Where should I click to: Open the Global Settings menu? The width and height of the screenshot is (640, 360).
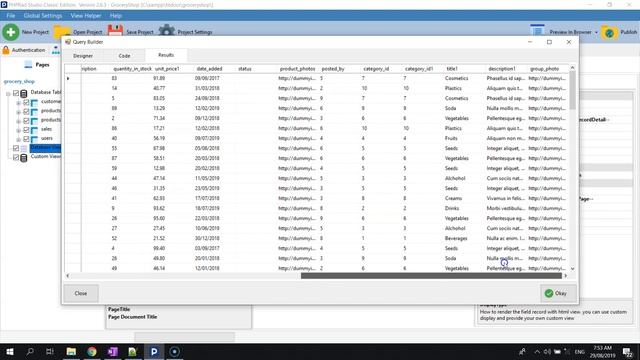point(43,16)
